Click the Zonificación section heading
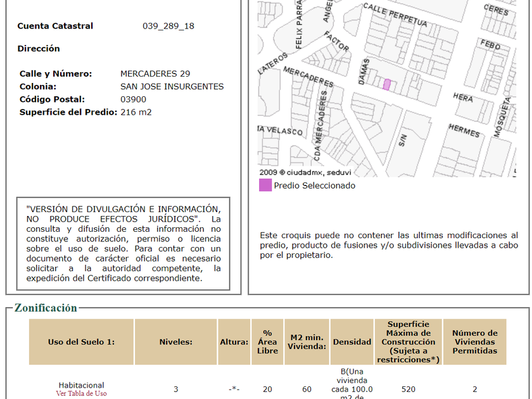The height and width of the screenshot is (399, 532). click(46, 308)
